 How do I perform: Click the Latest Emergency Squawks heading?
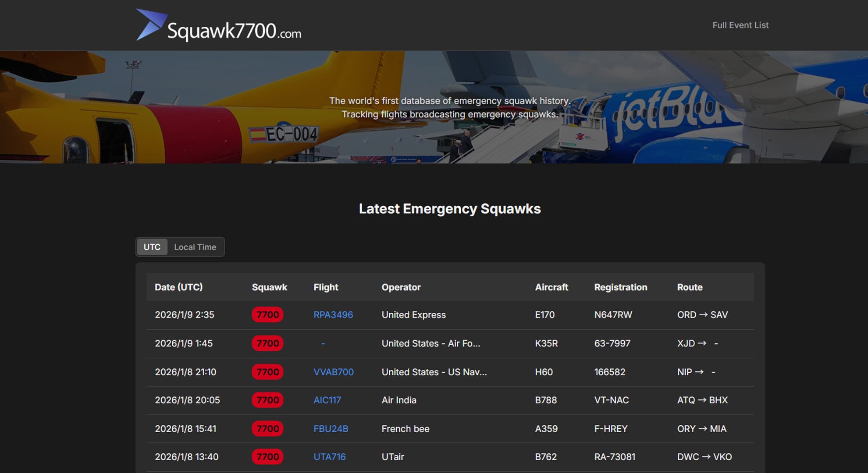click(x=450, y=209)
